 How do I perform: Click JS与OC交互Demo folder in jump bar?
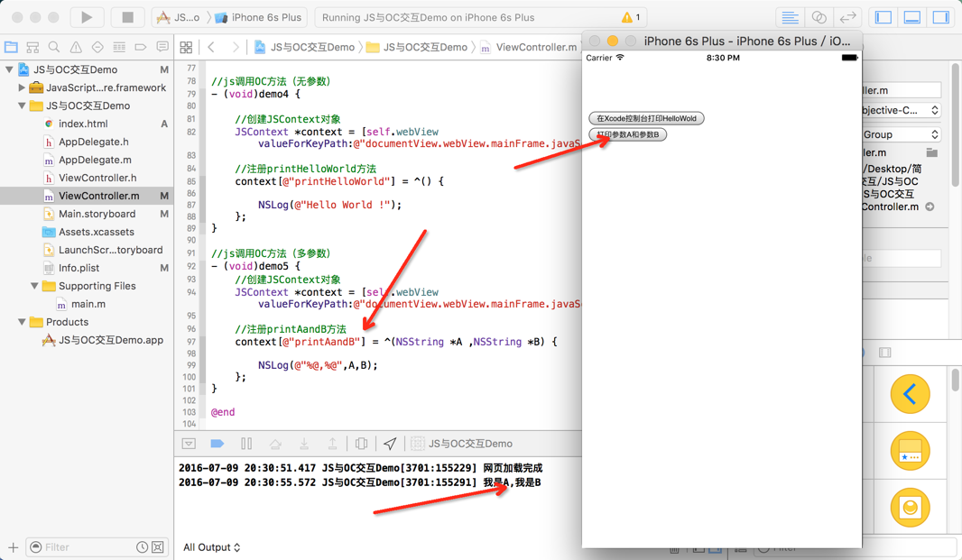pyautogui.click(x=417, y=47)
